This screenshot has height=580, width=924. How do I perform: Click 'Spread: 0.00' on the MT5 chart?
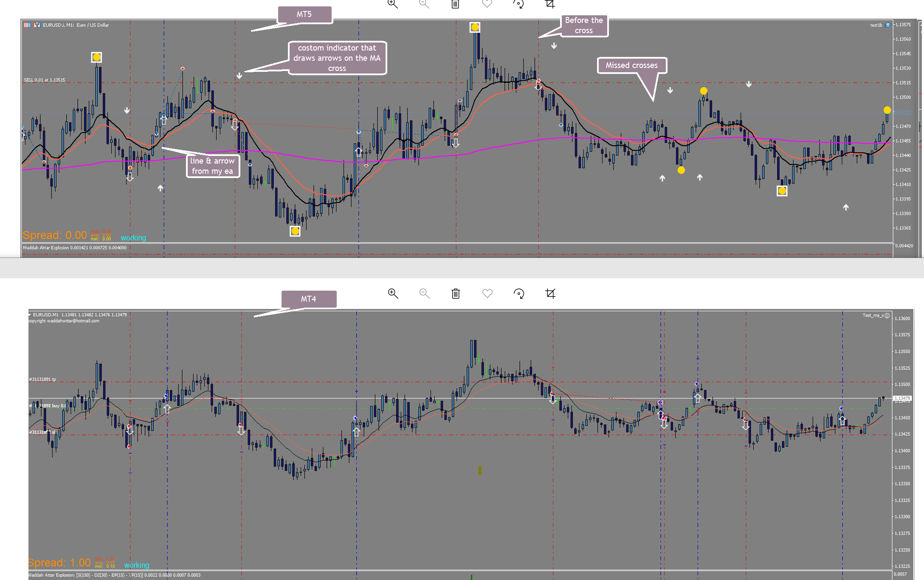point(55,235)
